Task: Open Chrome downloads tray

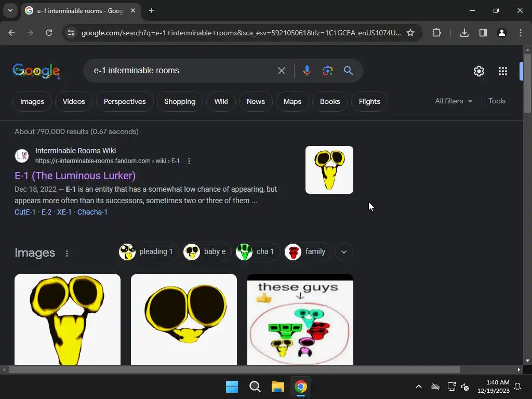Action: (464, 33)
